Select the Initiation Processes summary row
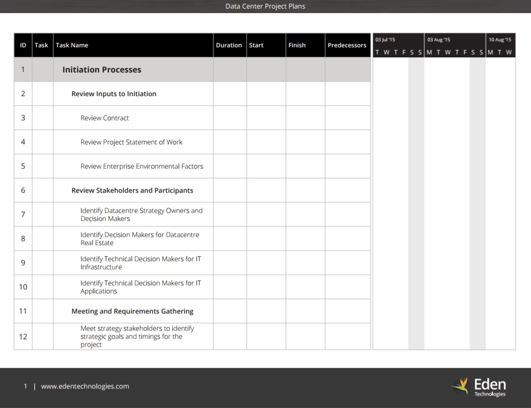Image resolution: width=531 pixels, height=408 pixels. click(x=192, y=69)
